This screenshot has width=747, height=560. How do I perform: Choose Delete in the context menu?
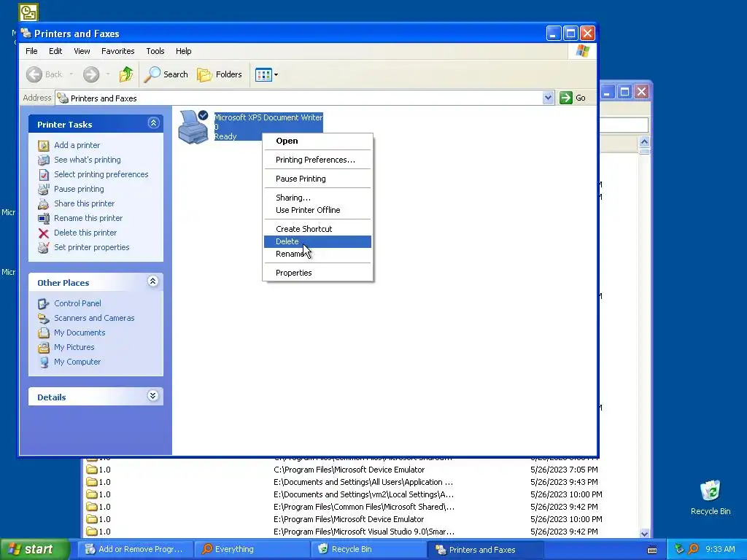[x=317, y=241]
